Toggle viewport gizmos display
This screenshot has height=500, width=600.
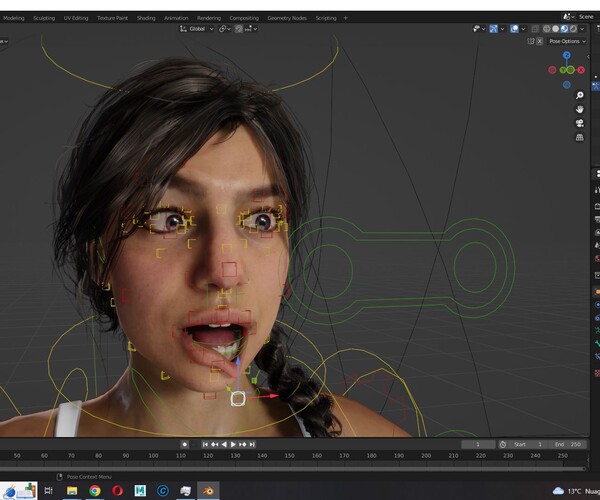[493, 29]
